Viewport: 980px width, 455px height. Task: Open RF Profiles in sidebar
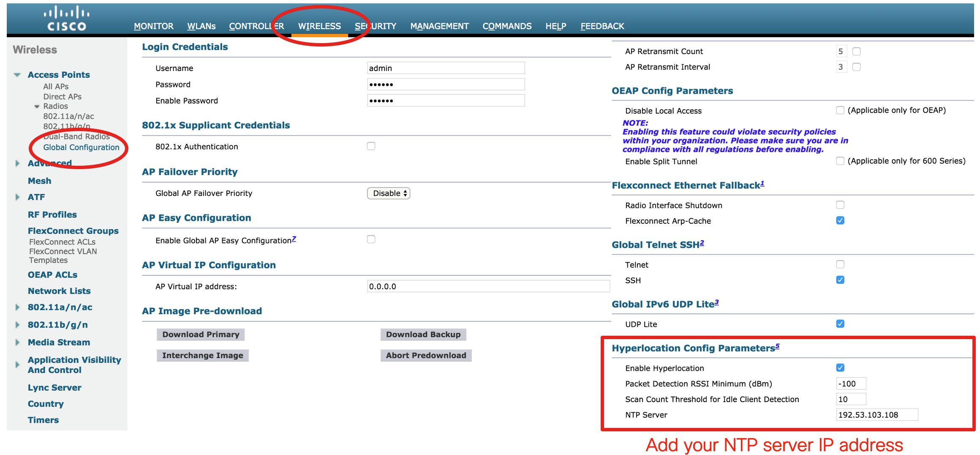(x=52, y=214)
